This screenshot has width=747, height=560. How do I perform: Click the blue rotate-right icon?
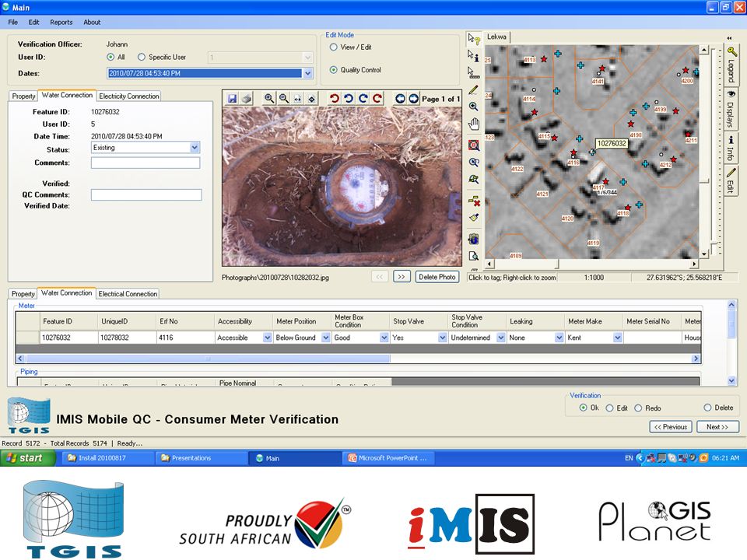click(x=363, y=99)
